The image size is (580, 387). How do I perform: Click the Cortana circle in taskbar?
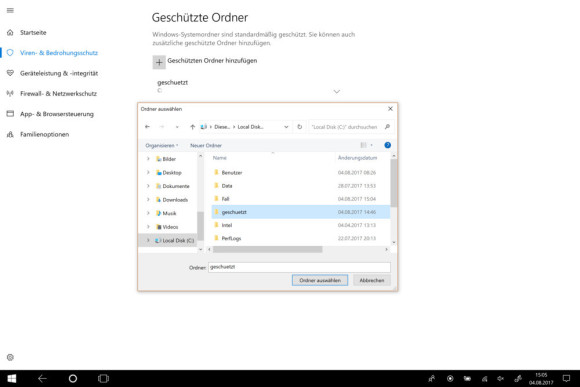click(x=73, y=378)
